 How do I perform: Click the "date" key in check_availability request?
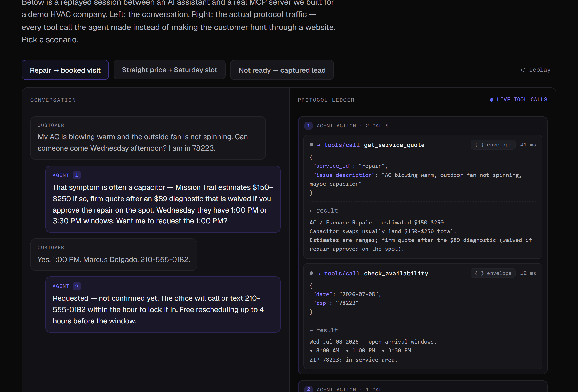[323, 294]
